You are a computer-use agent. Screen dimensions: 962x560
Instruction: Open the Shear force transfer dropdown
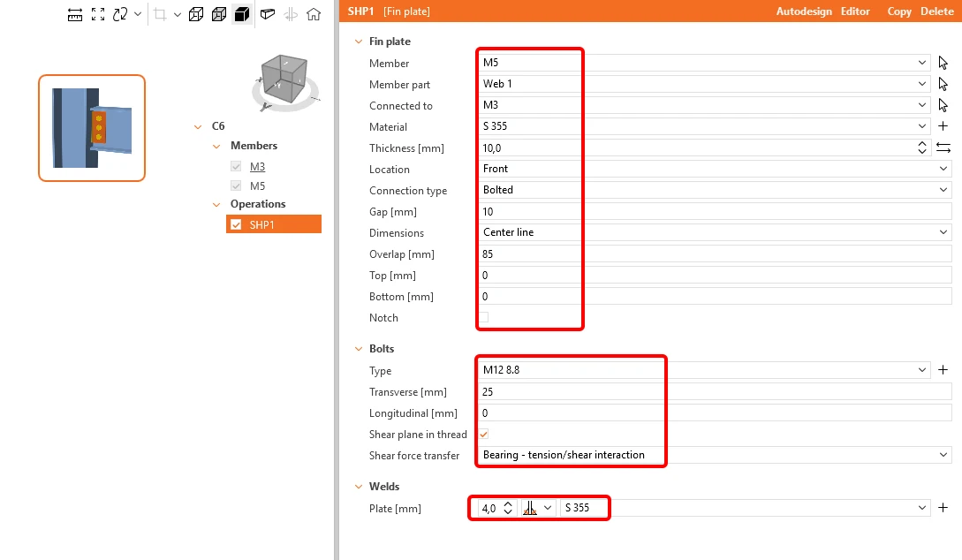715,455
